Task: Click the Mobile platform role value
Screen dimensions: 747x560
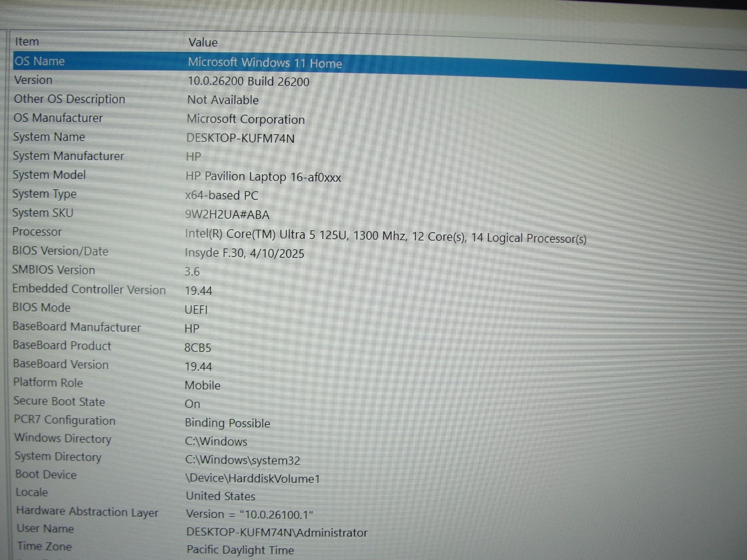Action: point(203,385)
